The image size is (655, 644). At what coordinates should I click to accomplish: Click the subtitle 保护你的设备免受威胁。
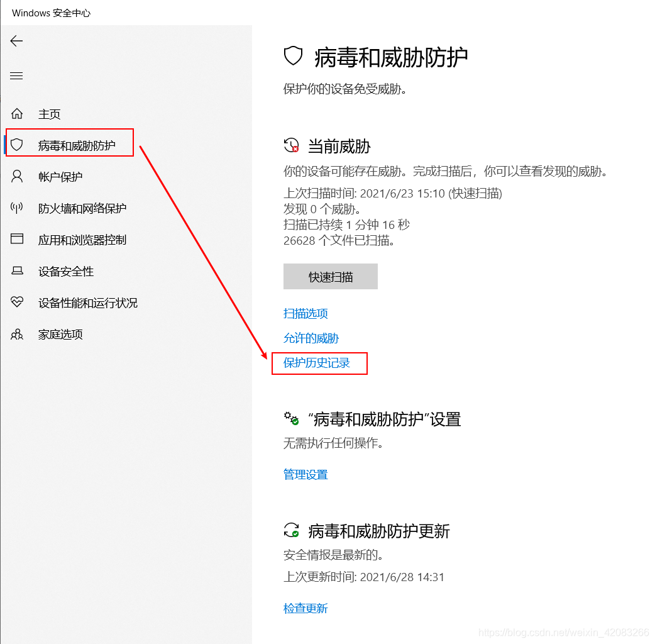[x=345, y=89]
